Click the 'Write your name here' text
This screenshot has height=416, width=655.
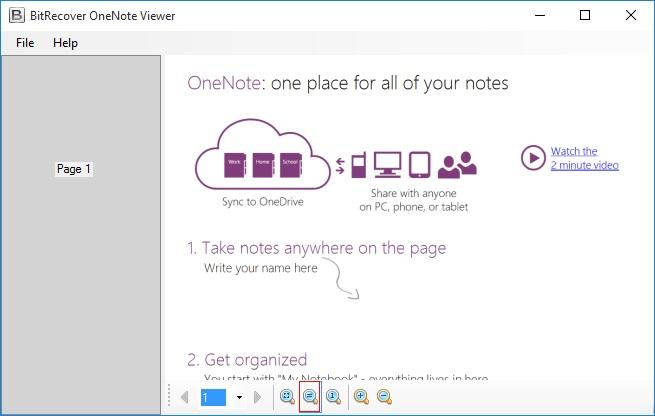[x=261, y=268]
